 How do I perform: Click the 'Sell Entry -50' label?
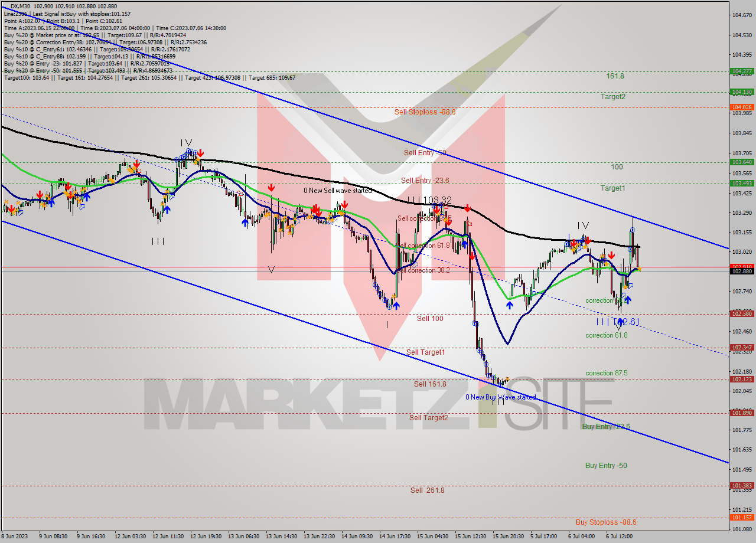[x=425, y=153]
